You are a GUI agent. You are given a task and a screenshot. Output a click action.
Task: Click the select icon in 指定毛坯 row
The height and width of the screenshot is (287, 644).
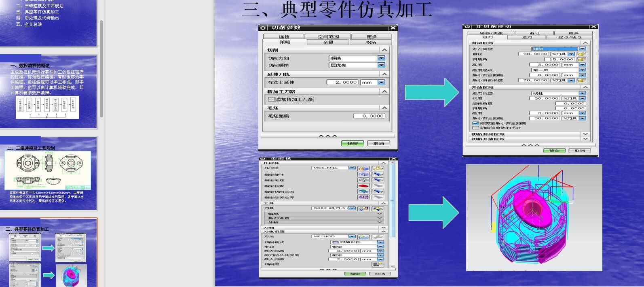click(364, 180)
